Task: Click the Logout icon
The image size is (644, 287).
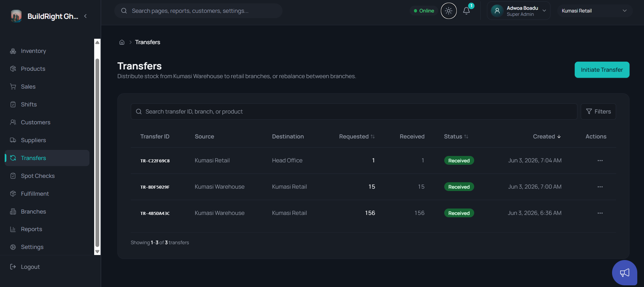Action: [13, 267]
